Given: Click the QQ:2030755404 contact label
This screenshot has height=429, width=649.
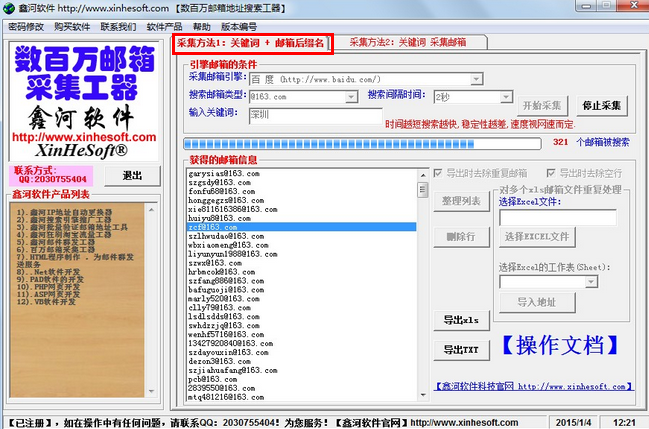Looking at the screenshot, I should 53,179.
